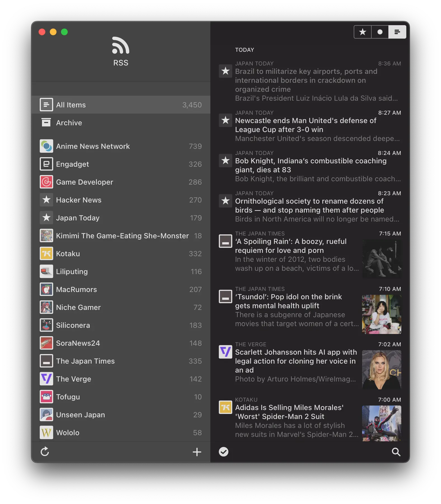Select All Items label in sidebar

click(x=71, y=105)
